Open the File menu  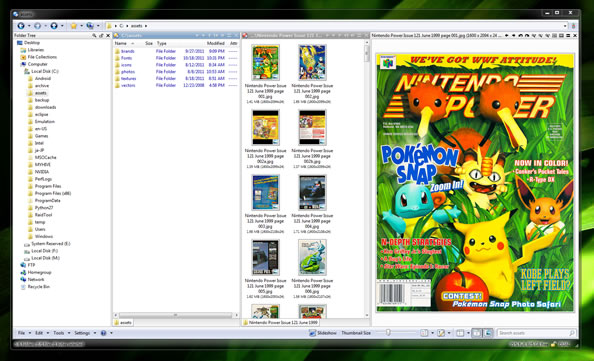tap(22, 333)
